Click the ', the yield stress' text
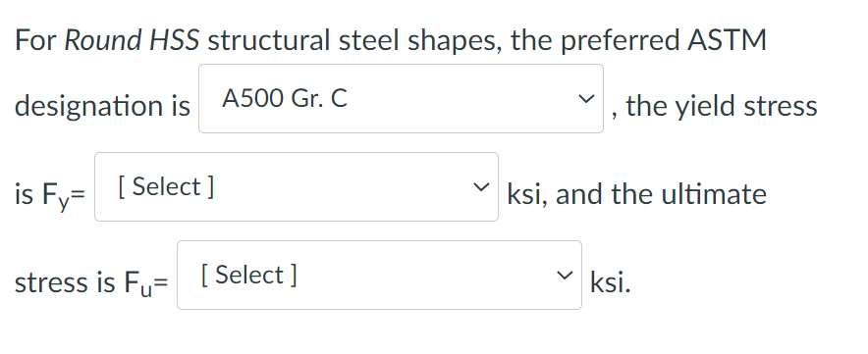Image resolution: width=868 pixels, height=354 pixels. [x=714, y=106]
